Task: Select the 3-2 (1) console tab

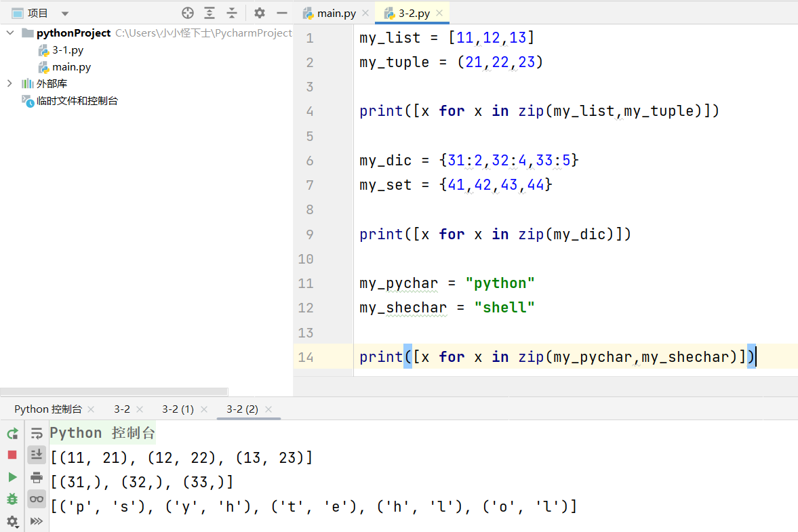Action: pos(176,409)
